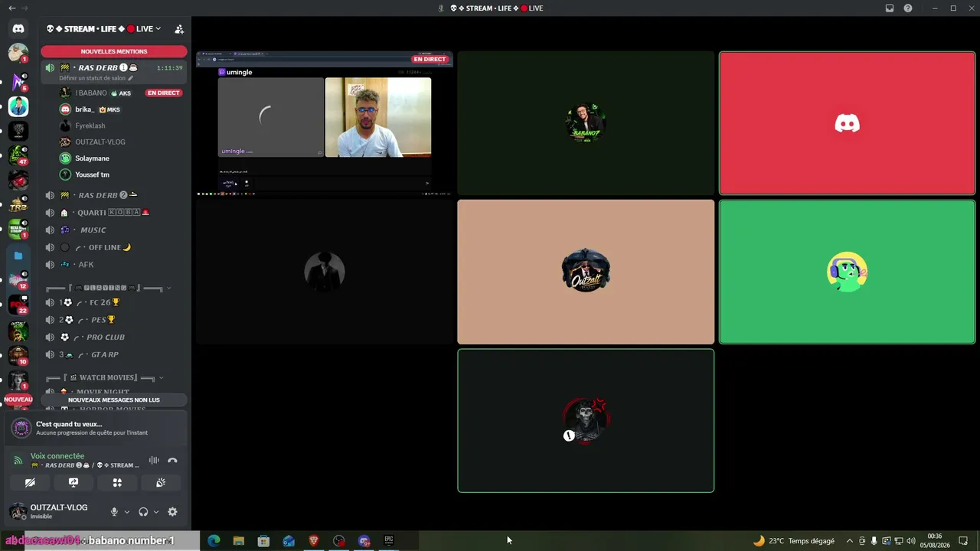
Task: Jump to Nouveaux Messages Non Lus
Action: [x=114, y=399]
